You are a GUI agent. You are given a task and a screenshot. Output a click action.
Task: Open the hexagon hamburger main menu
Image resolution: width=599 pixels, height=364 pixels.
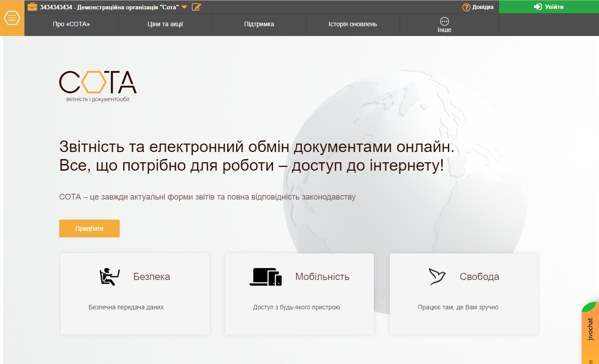pos(12,18)
